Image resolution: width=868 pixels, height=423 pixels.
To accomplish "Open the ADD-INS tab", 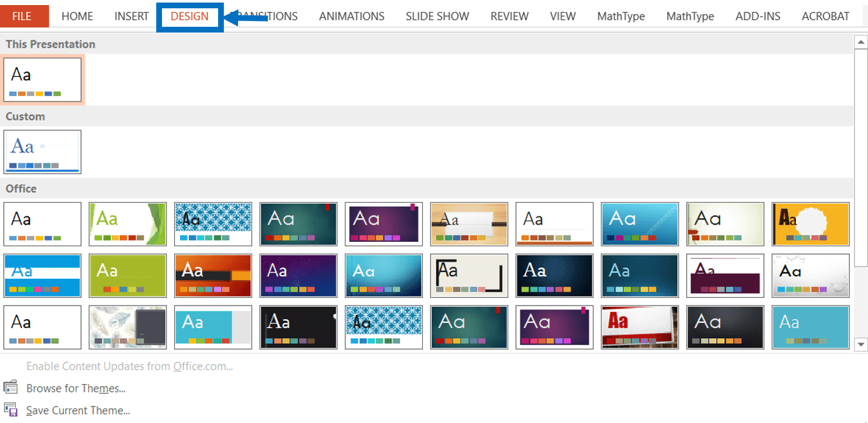I will (x=758, y=16).
